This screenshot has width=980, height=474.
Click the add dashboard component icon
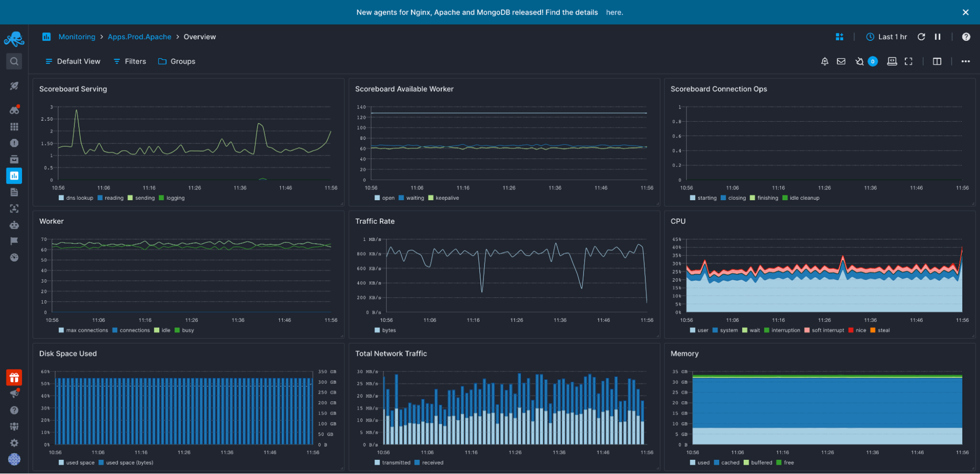point(839,37)
